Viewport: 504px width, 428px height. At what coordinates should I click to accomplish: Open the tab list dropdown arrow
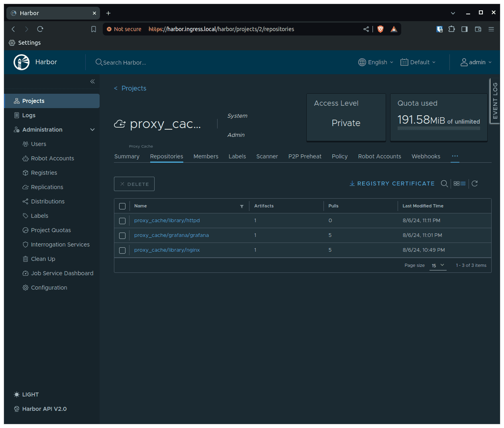pyautogui.click(x=453, y=13)
